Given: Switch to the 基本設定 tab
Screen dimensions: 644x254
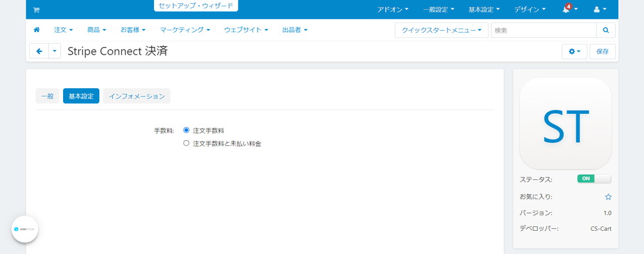Looking at the screenshot, I should point(81,96).
